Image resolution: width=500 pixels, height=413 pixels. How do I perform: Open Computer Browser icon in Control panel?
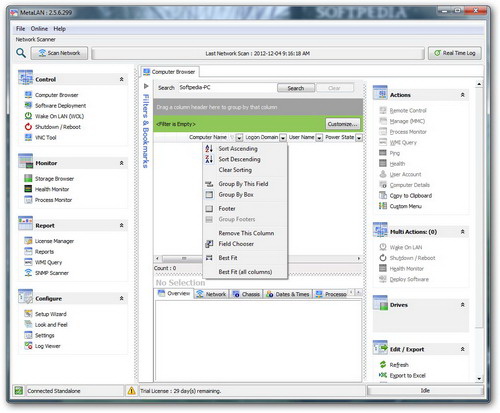coord(28,95)
